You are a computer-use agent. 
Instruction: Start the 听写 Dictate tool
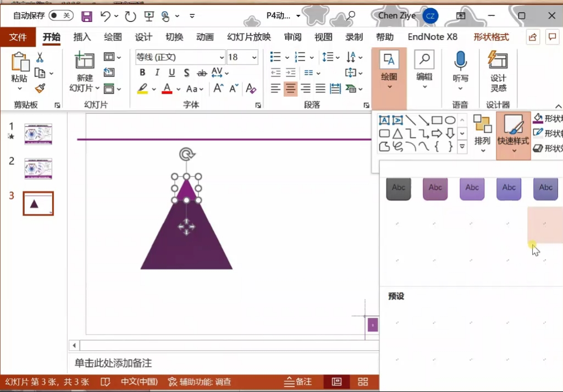click(460, 60)
